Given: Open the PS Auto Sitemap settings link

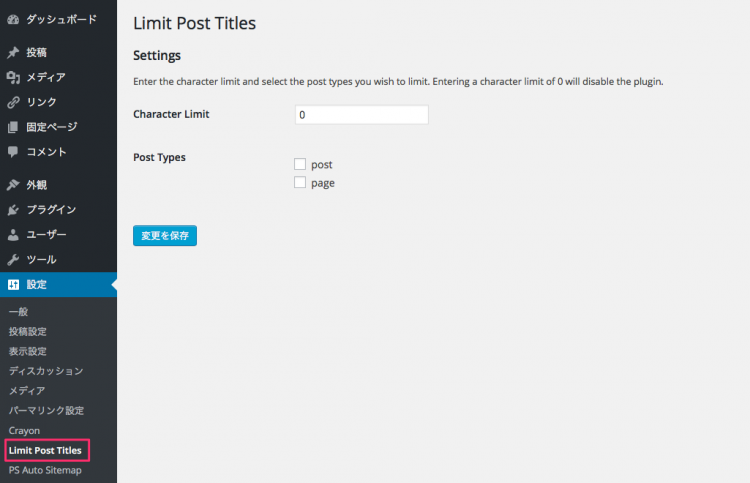Looking at the screenshot, I should click(x=45, y=470).
